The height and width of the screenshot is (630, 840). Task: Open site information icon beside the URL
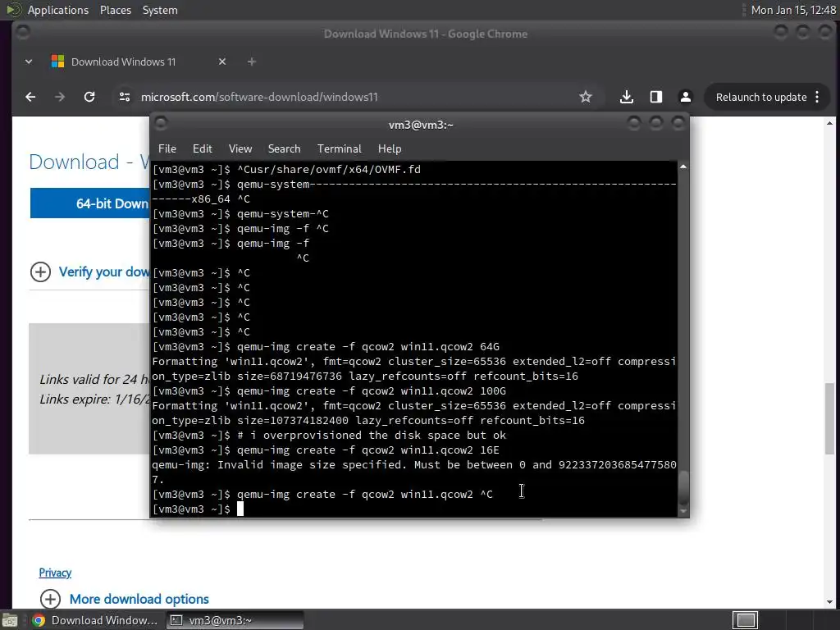(x=125, y=97)
